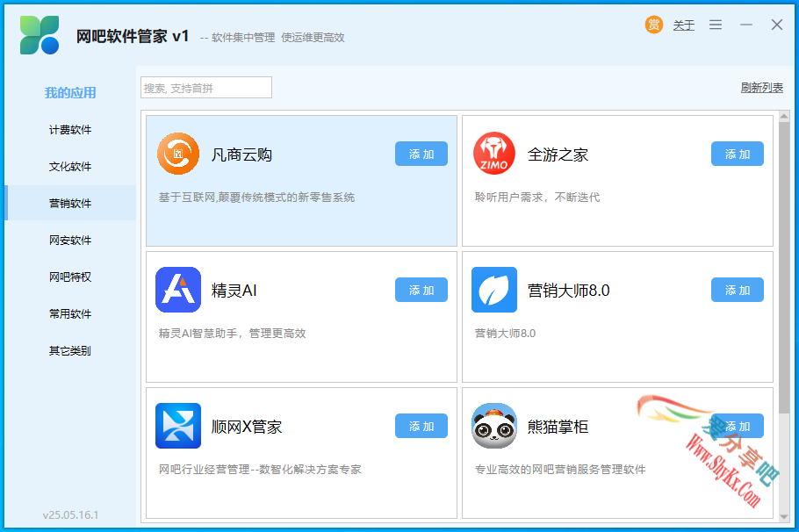Click the 刷新列表 refresh link
Viewport: 799px width, 532px height.
[x=762, y=88]
